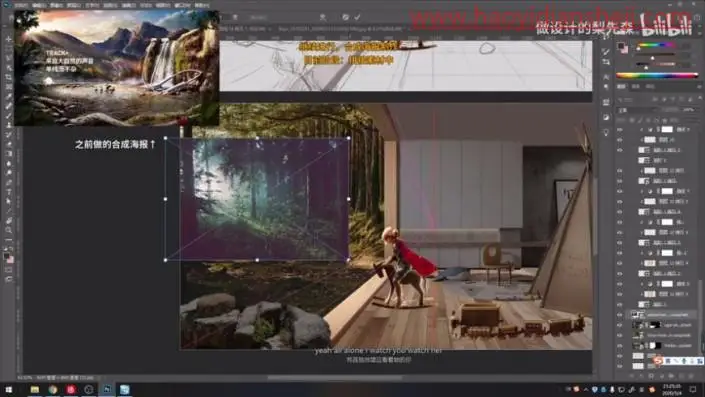This screenshot has width=705, height=397.
Task: Toggle the eye icon of the bottom layer
Action: (x=620, y=366)
